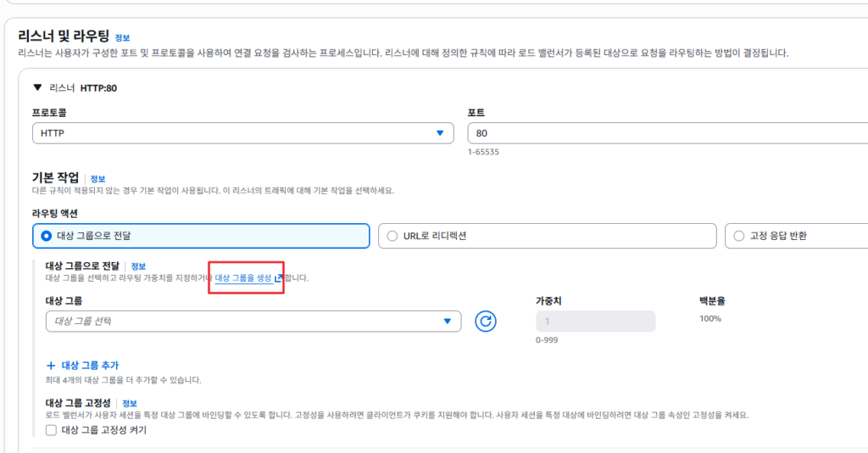The width and height of the screenshot is (868, 453).
Task: Click the 포트 input field showing 80
Action: point(668,133)
